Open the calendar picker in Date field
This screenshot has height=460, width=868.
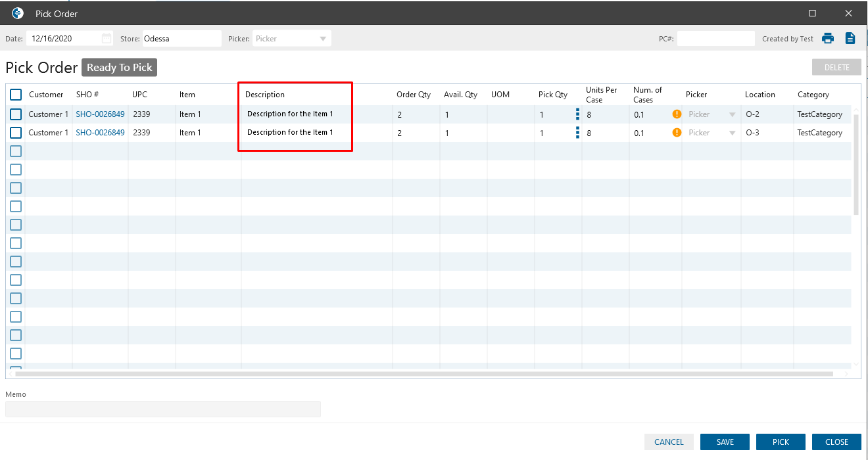coord(107,38)
